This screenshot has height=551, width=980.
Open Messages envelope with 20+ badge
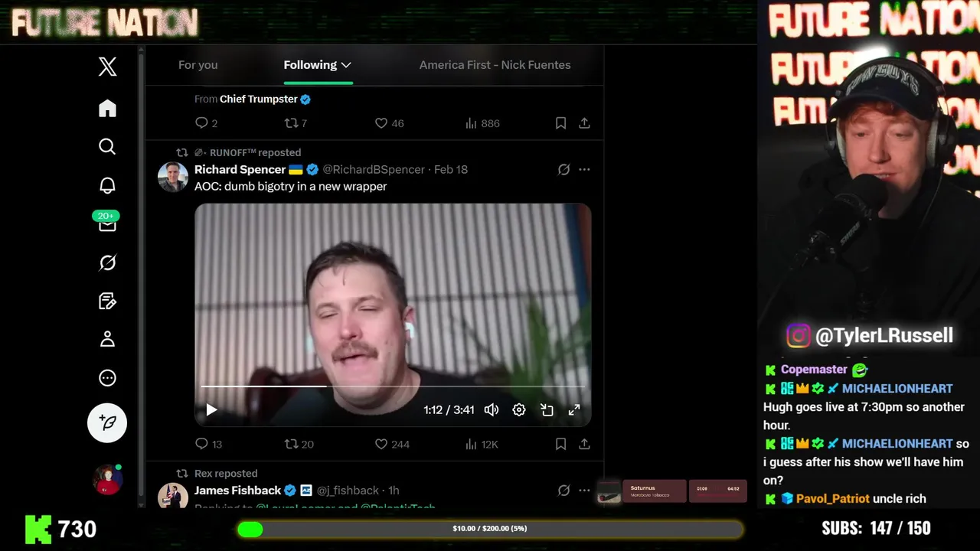[x=107, y=223]
